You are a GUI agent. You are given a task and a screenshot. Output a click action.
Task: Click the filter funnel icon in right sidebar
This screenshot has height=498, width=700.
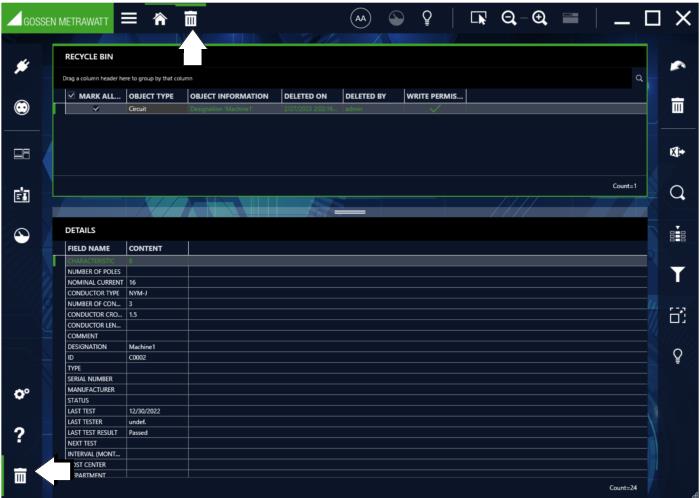coord(677,274)
